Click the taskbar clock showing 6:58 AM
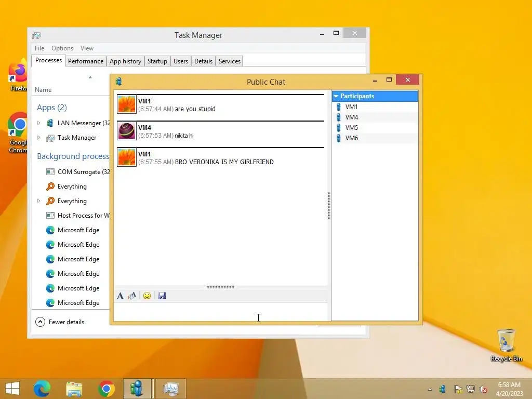 click(509, 389)
